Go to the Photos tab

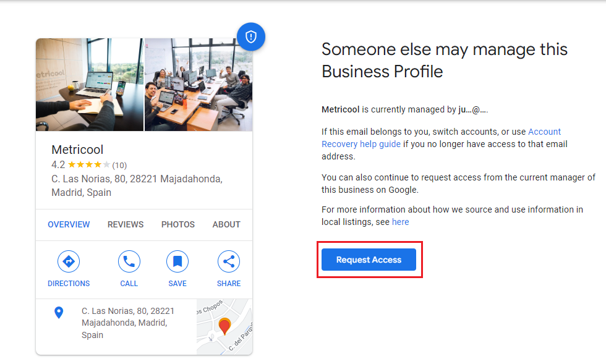(x=178, y=224)
